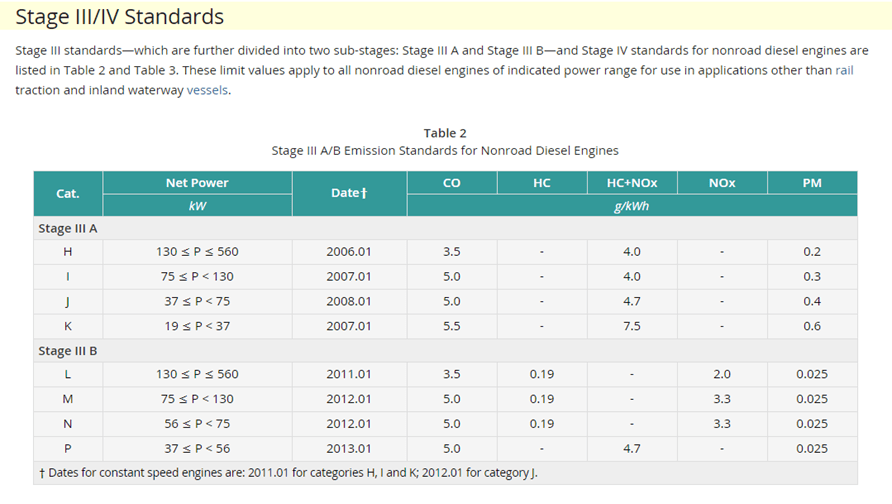Click the 7.5 HC+NOx value for category K
This screenshot has width=892, height=504.
(631, 326)
